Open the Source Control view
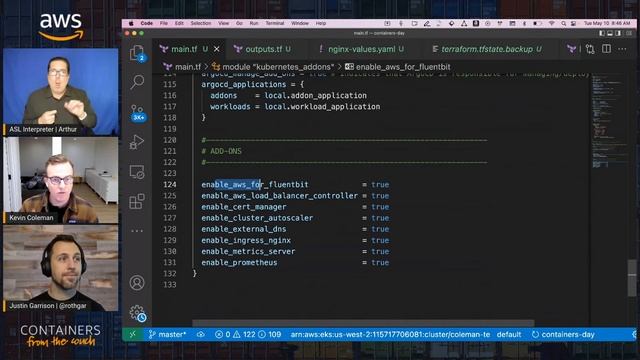This screenshot has width=640, height=360. 138,112
